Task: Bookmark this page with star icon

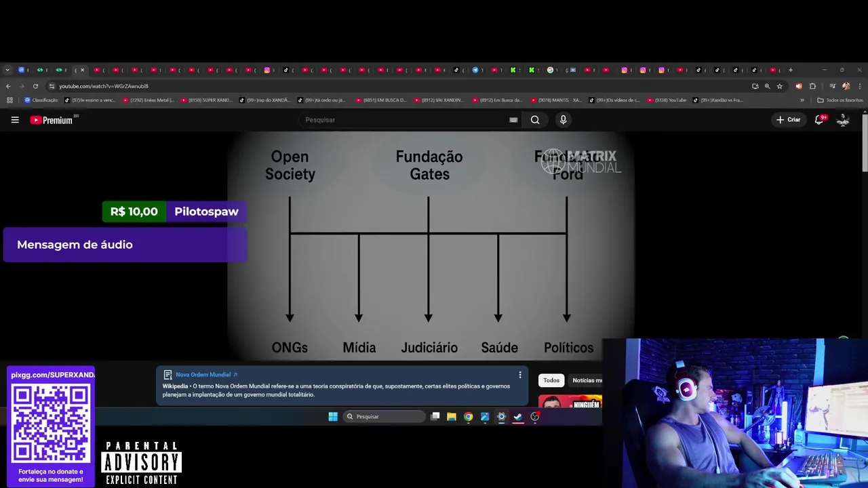Action: point(779,86)
